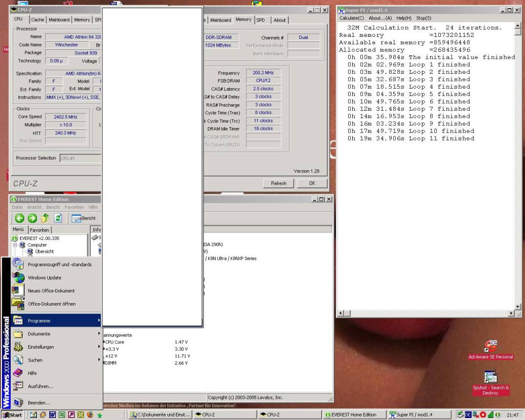Click the Super PI horizontal scrollbar left arrow
525x420 pixels.
[x=341, y=313]
